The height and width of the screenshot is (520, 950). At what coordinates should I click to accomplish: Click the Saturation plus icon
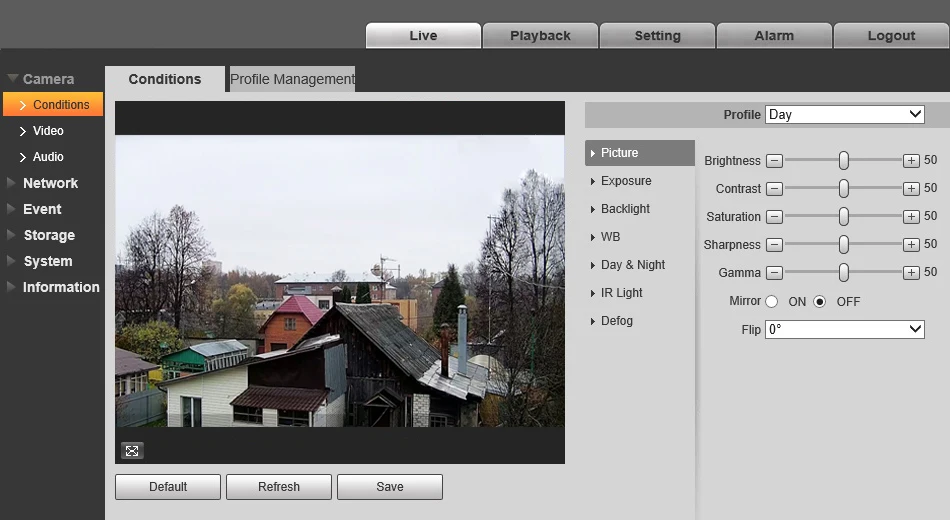click(911, 216)
